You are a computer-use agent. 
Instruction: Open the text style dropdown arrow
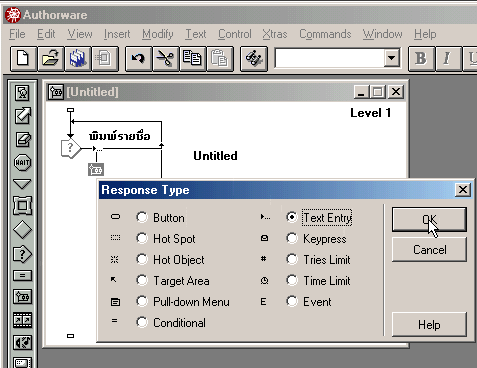click(x=392, y=59)
